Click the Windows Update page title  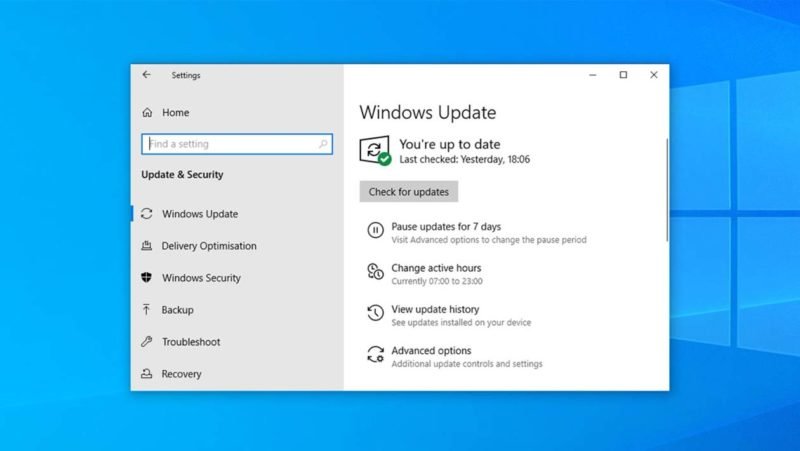click(x=428, y=112)
